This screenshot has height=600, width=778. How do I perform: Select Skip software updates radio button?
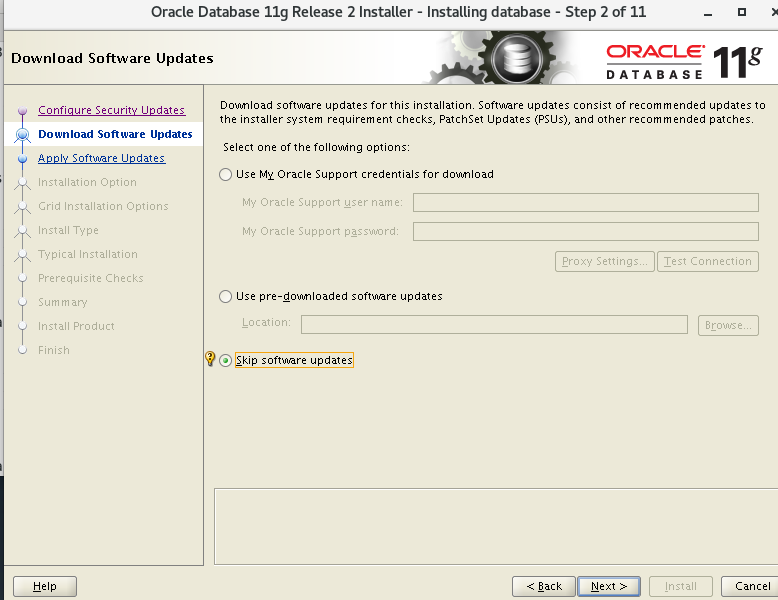click(x=225, y=360)
